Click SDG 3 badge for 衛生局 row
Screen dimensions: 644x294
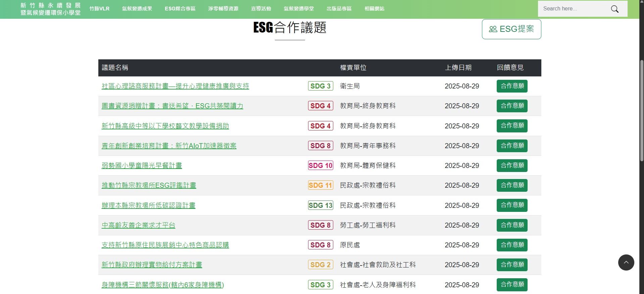pos(320,86)
